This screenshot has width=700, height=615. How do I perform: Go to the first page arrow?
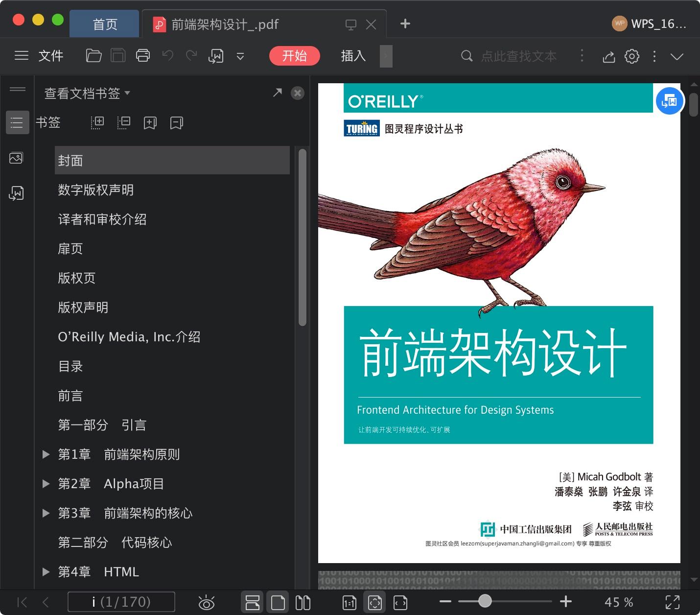(x=22, y=602)
